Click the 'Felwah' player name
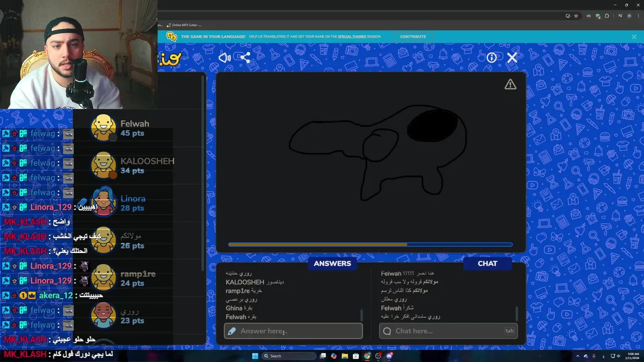644x362 pixels. click(x=134, y=124)
